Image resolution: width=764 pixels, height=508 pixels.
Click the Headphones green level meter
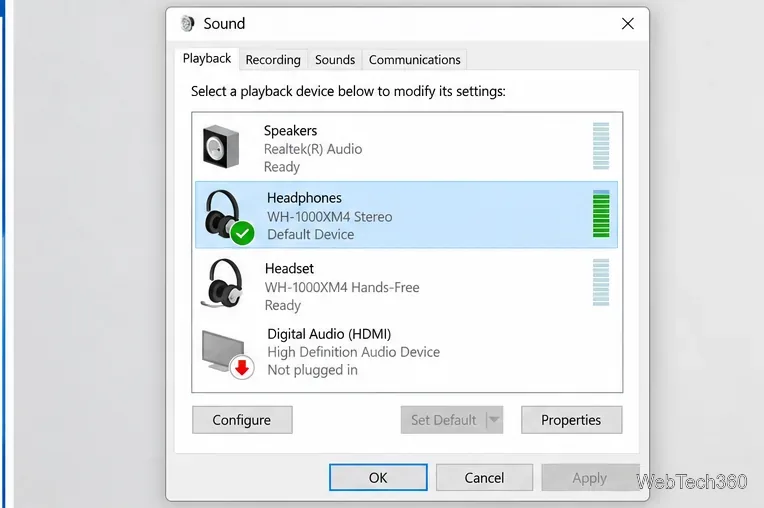601,214
